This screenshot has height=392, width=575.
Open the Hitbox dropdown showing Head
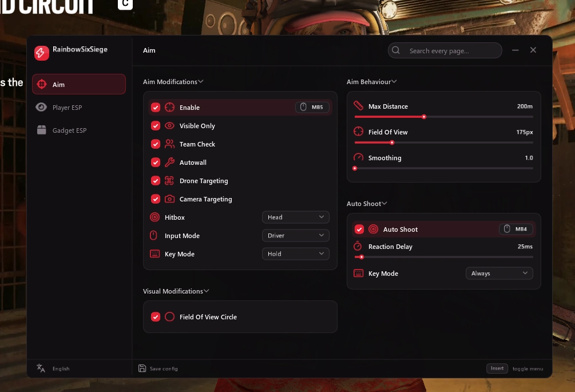296,217
